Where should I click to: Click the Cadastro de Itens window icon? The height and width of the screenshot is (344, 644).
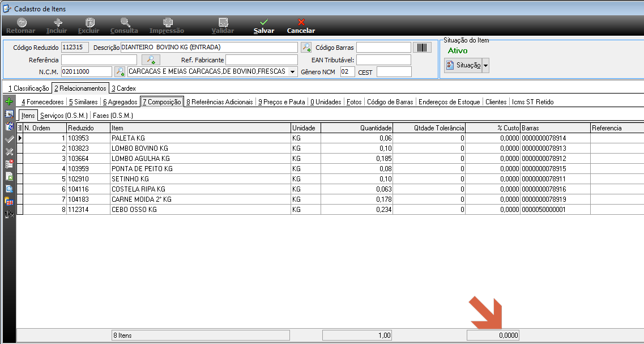[x=7, y=9]
